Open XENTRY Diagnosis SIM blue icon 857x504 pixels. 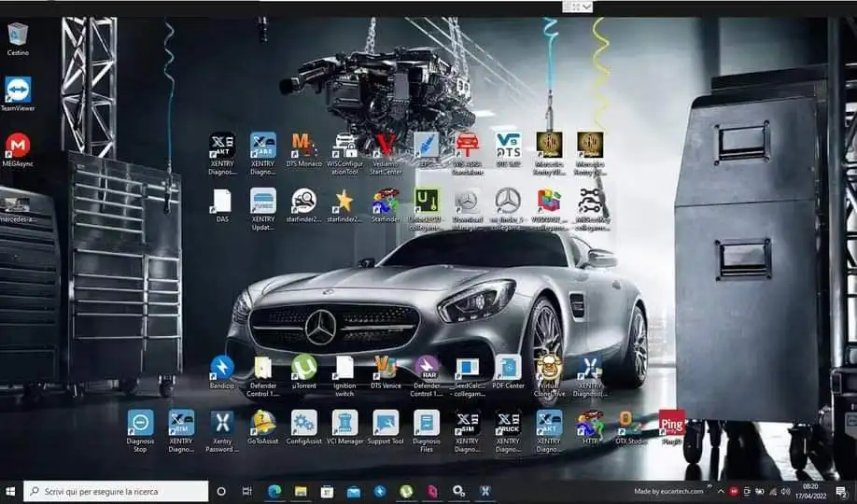[x=181, y=431]
